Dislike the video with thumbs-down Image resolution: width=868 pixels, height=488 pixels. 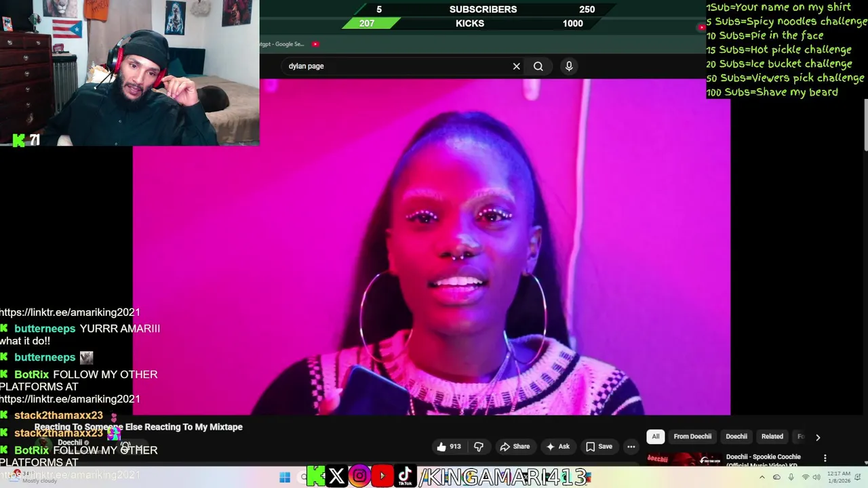tap(479, 447)
